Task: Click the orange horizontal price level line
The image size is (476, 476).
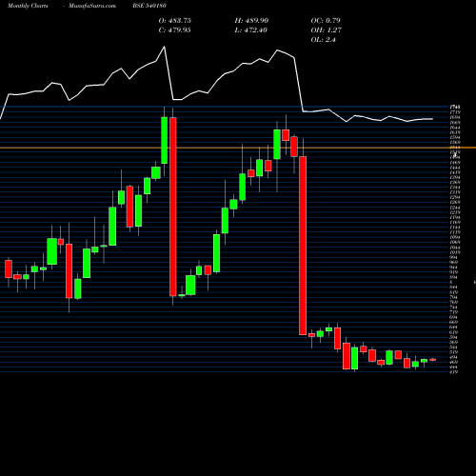Action: point(238,148)
